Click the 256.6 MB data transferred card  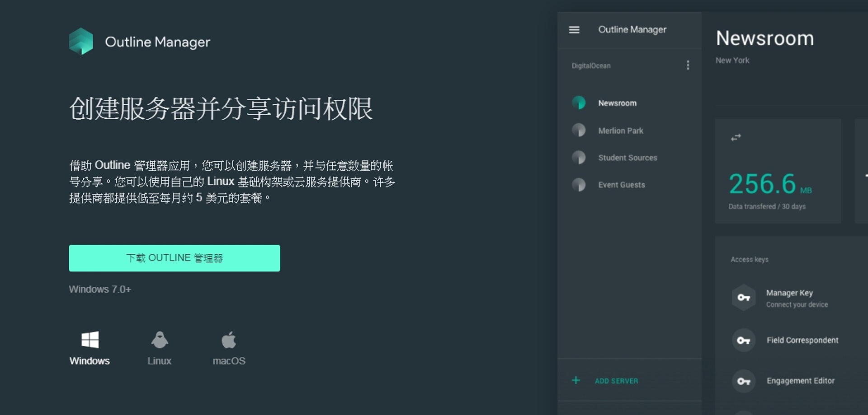(x=778, y=172)
